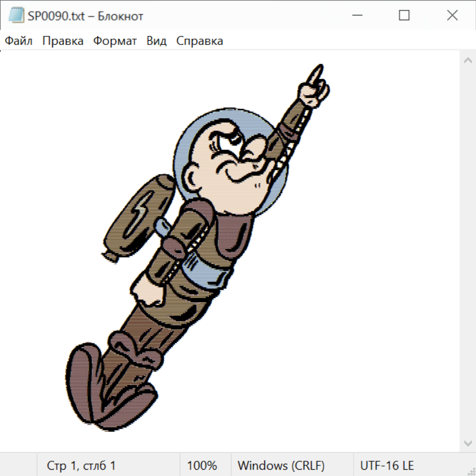Screen dimensions: 476x476
Task: Click the Notepad icon in the title bar
Action: click(16, 16)
